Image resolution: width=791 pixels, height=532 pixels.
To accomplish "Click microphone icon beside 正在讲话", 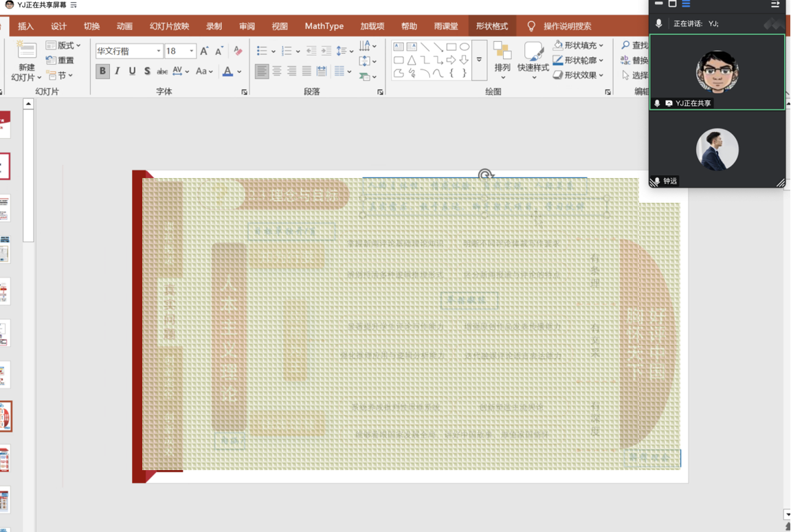I will 659,23.
